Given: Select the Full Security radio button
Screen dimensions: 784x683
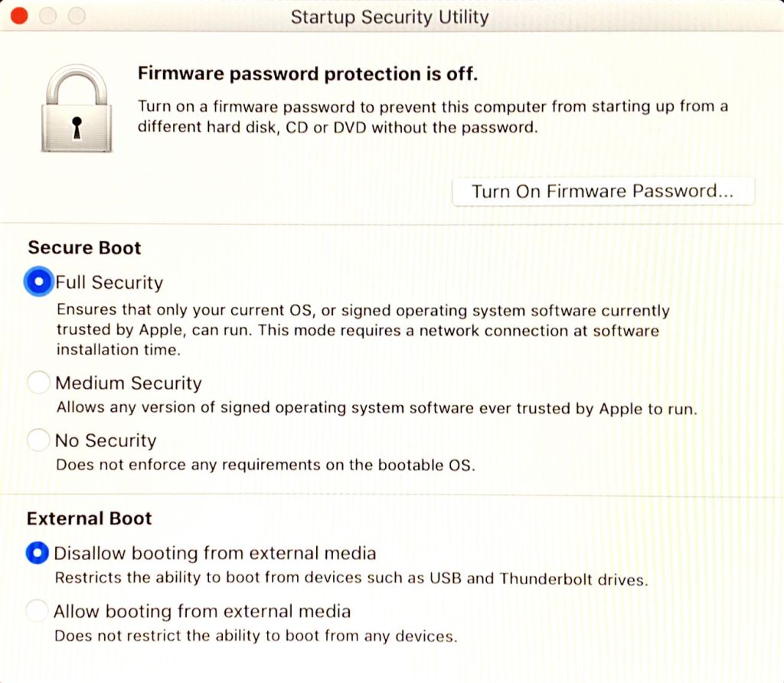Looking at the screenshot, I should pyautogui.click(x=38, y=282).
